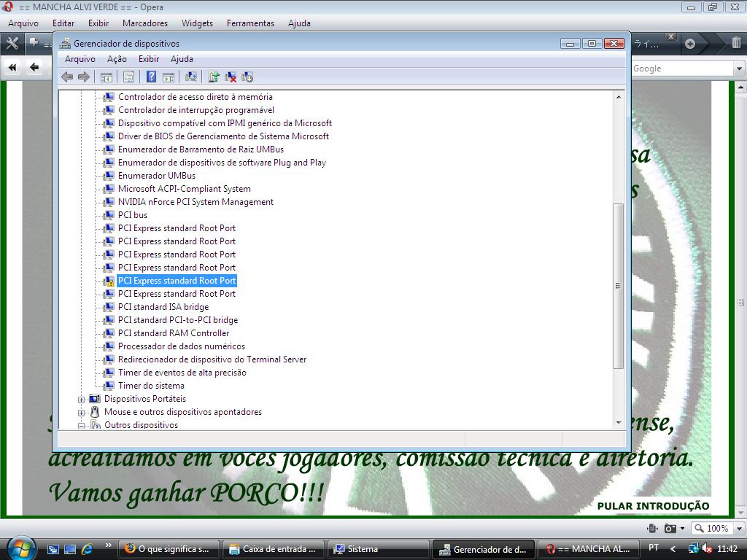Select PCI standard ISA bridge

click(x=163, y=307)
